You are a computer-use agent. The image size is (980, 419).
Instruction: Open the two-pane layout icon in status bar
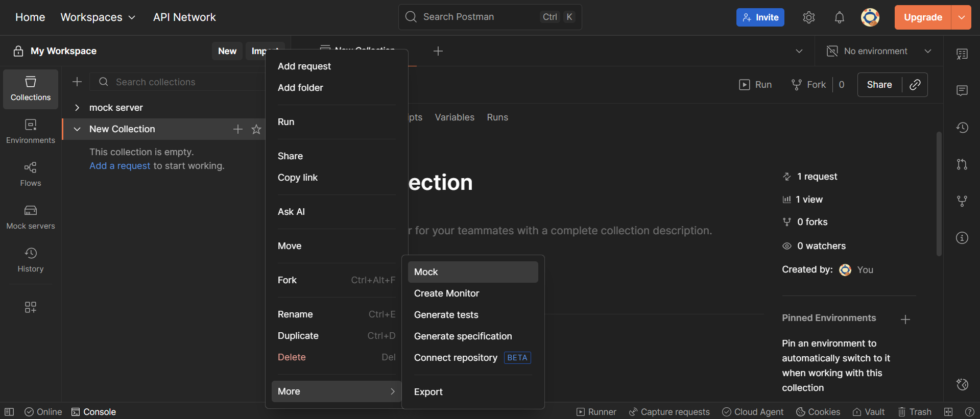(x=948, y=412)
